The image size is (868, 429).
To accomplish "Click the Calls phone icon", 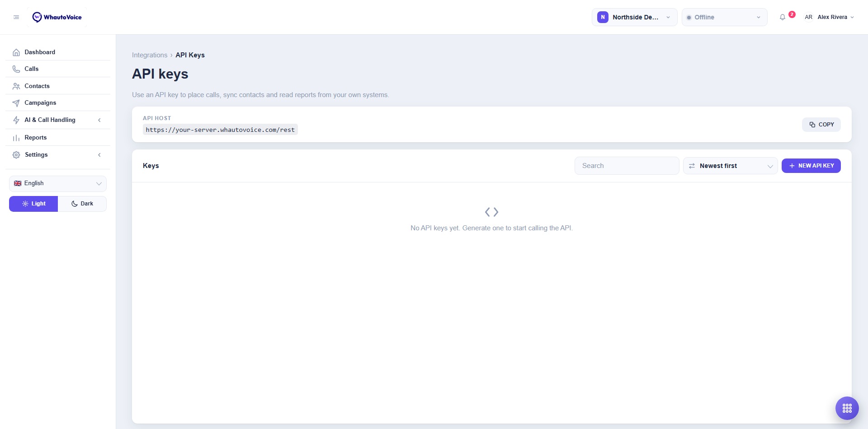I will click(x=16, y=69).
